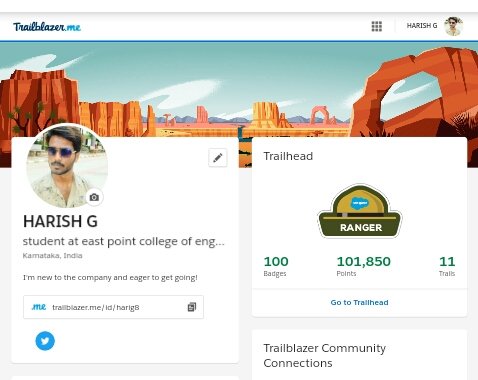Click the .me icon beside profile URL
The image size is (478, 380).
(x=39, y=307)
